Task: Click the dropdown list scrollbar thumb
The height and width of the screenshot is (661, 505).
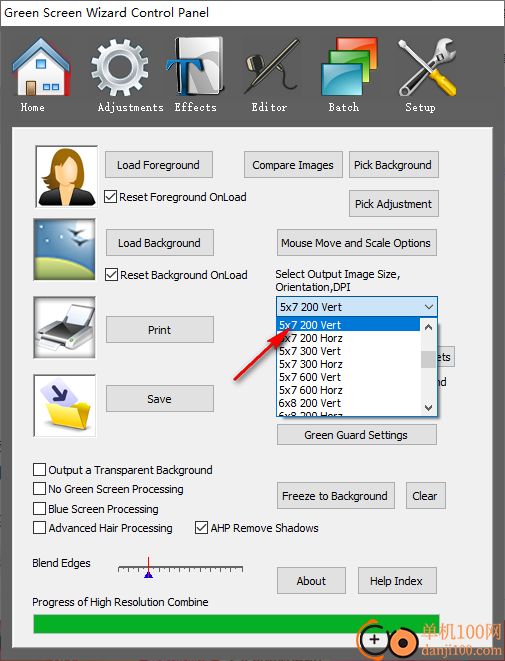Action: pos(428,359)
